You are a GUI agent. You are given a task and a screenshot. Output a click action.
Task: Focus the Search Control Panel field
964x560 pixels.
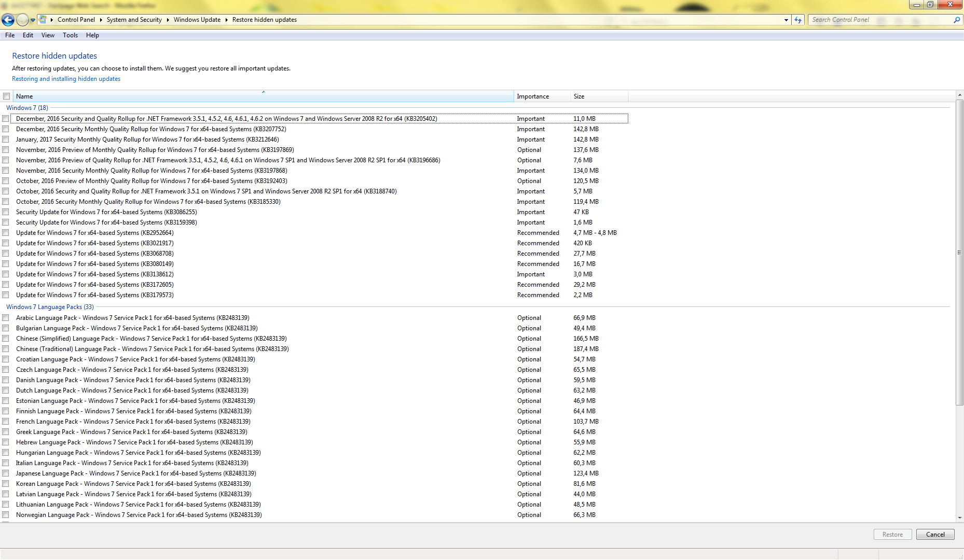point(881,20)
